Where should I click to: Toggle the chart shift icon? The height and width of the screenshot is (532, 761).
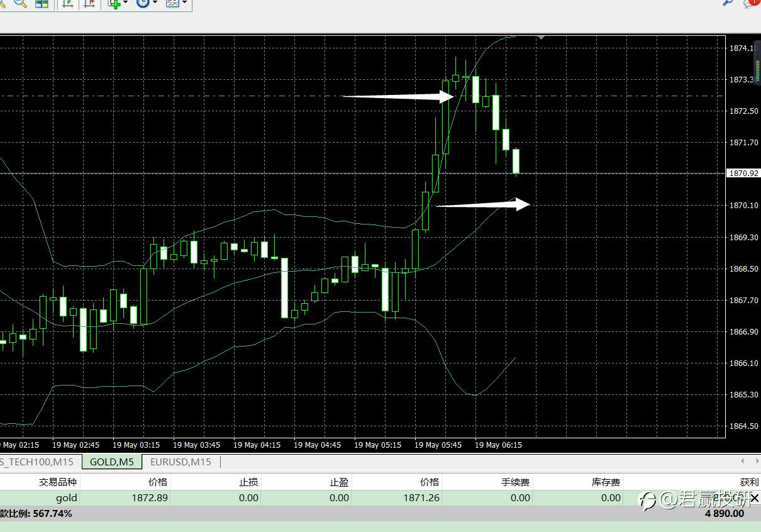tap(89, 3)
